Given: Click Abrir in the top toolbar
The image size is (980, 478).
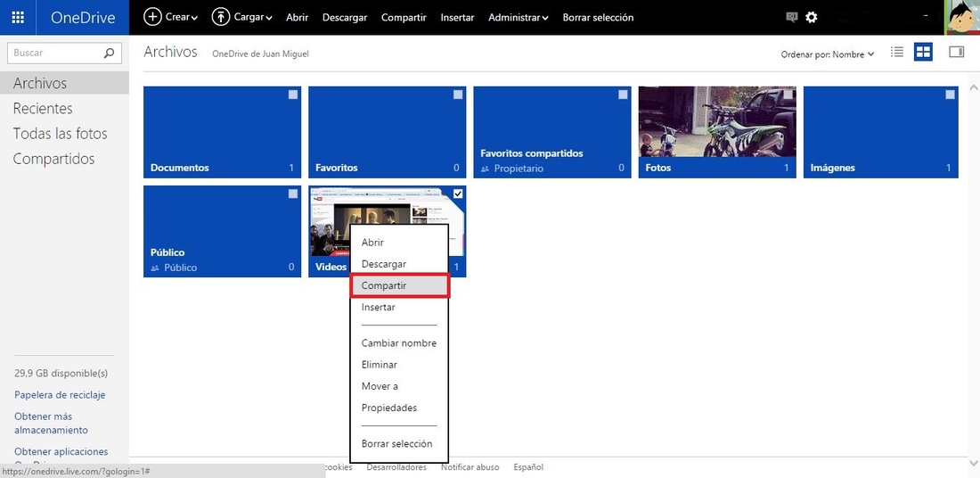Looking at the screenshot, I should [x=297, y=18].
